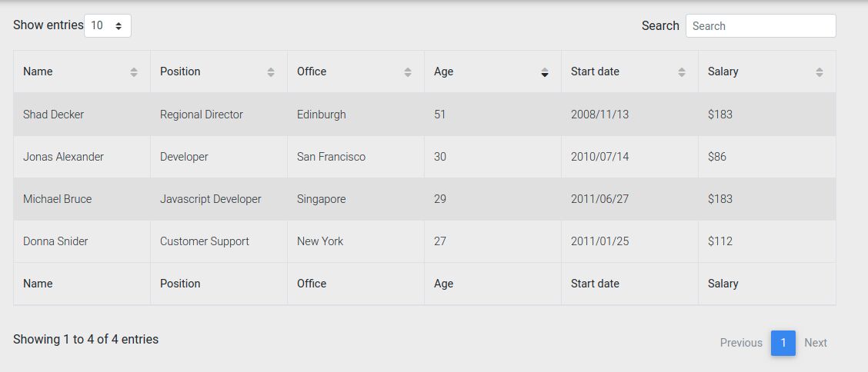
Task: Click the Salary column sort icon
Action: (x=820, y=71)
